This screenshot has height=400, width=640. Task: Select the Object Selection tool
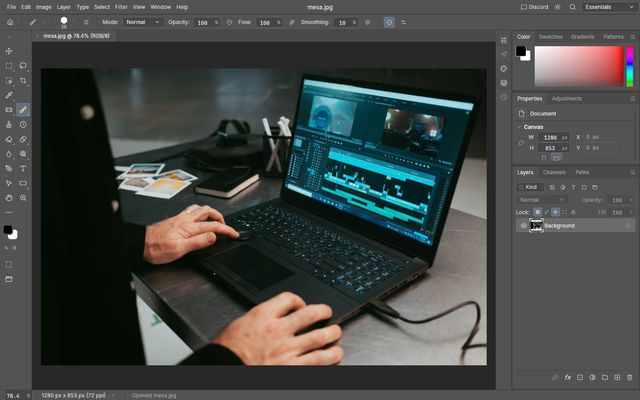pyautogui.click(x=9, y=80)
